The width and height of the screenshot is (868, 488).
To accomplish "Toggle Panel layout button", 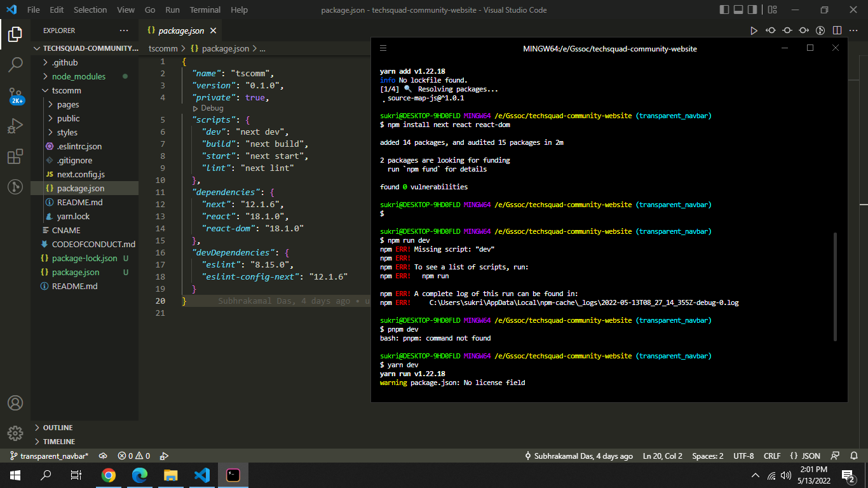I will point(738,10).
